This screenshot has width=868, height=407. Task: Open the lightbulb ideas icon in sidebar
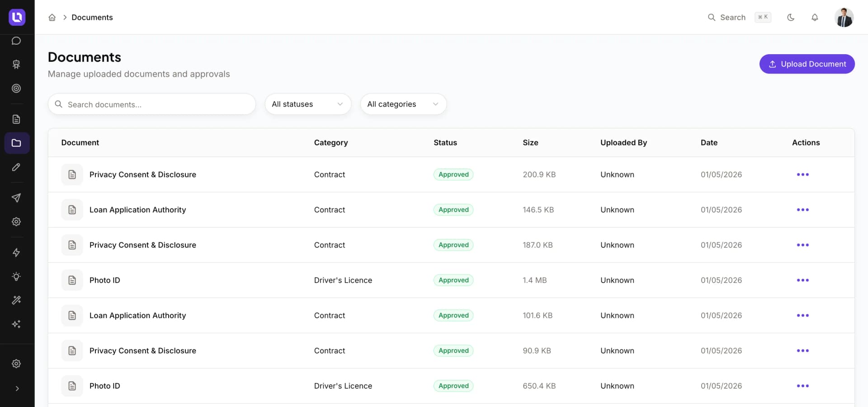click(16, 276)
